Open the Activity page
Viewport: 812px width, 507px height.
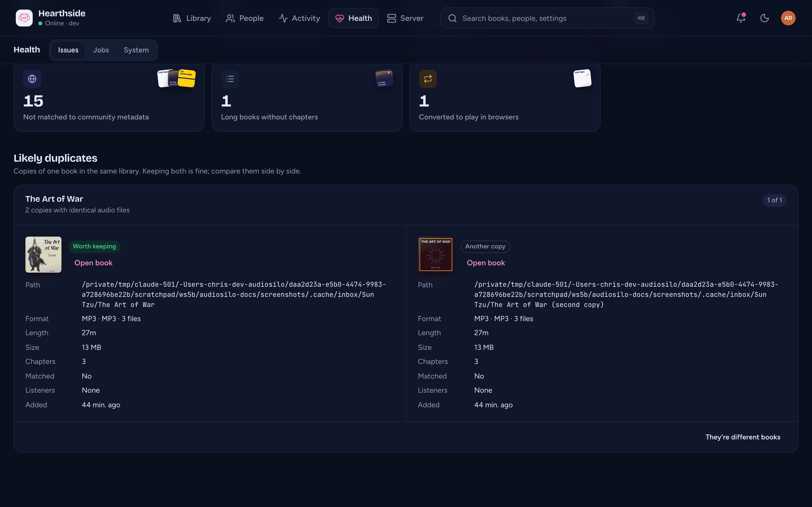click(299, 18)
